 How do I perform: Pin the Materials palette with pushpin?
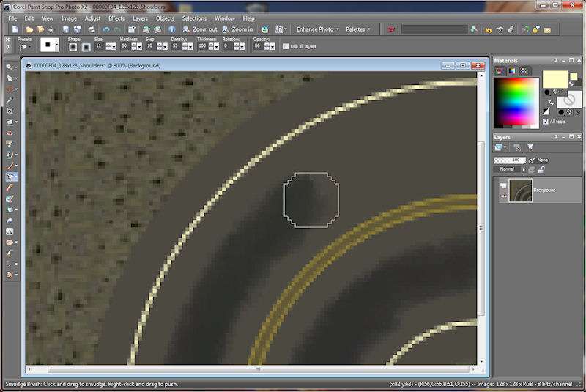coord(556,60)
